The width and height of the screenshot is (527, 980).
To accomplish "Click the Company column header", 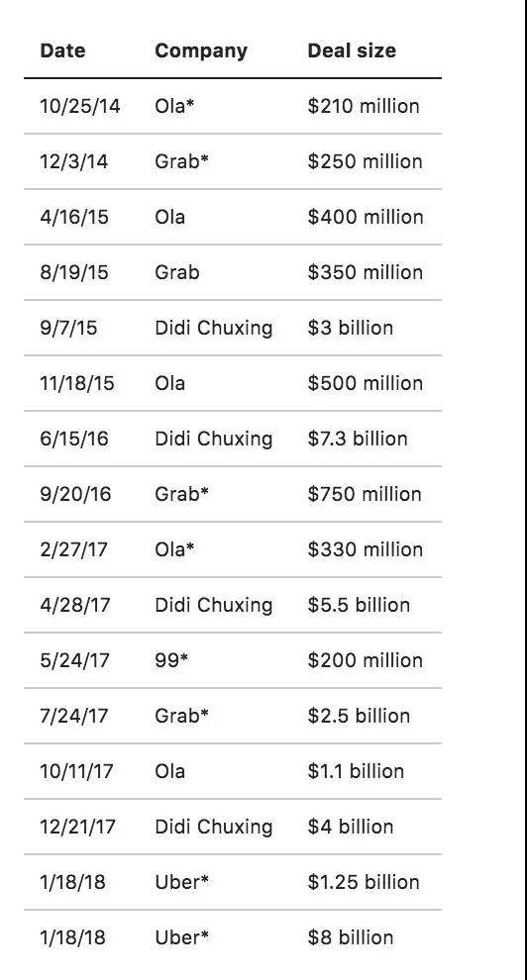I will click(201, 50).
